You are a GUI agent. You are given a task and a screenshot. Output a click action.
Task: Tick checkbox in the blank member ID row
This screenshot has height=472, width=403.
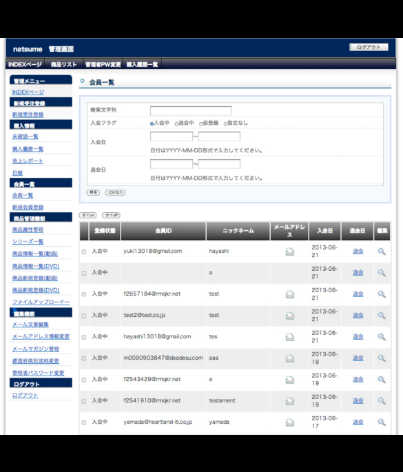pyautogui.click(x=84, y=273)
